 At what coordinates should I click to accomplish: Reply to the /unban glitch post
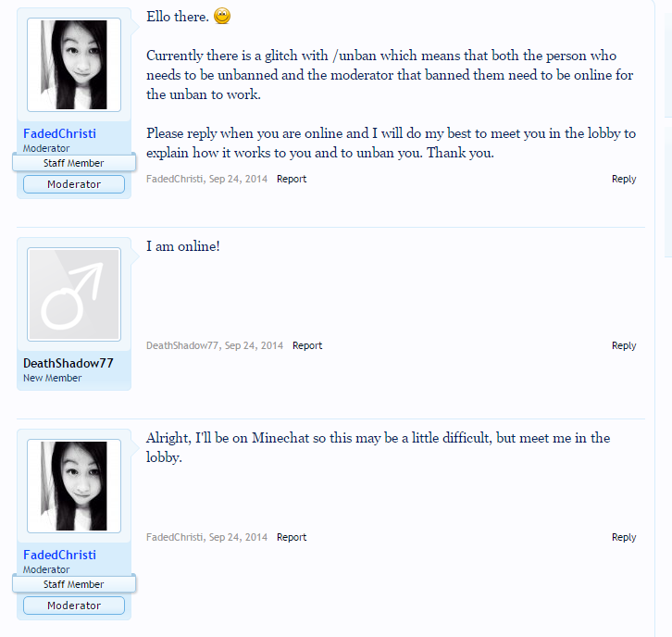pyautogui.click(x=624, y=180)
